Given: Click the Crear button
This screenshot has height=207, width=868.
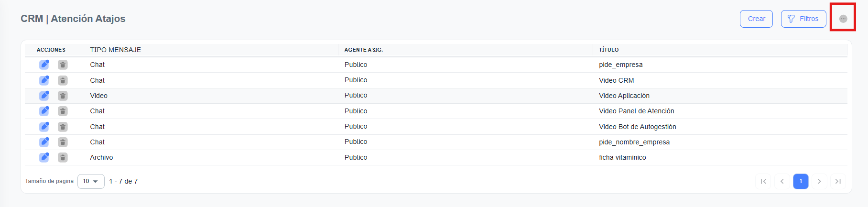Looking at the screenshot, I should 756,19.
